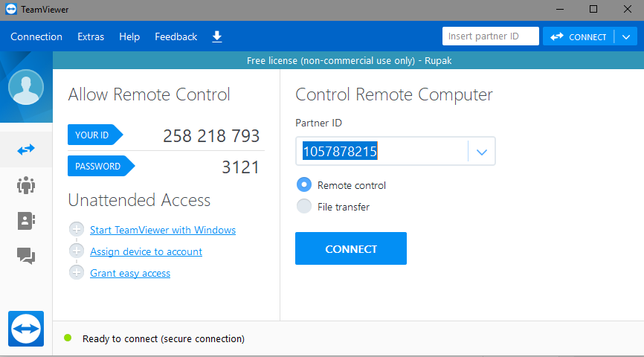644x357 pixels.
Task: Open Assign device to account link
Action: (146, 251)
